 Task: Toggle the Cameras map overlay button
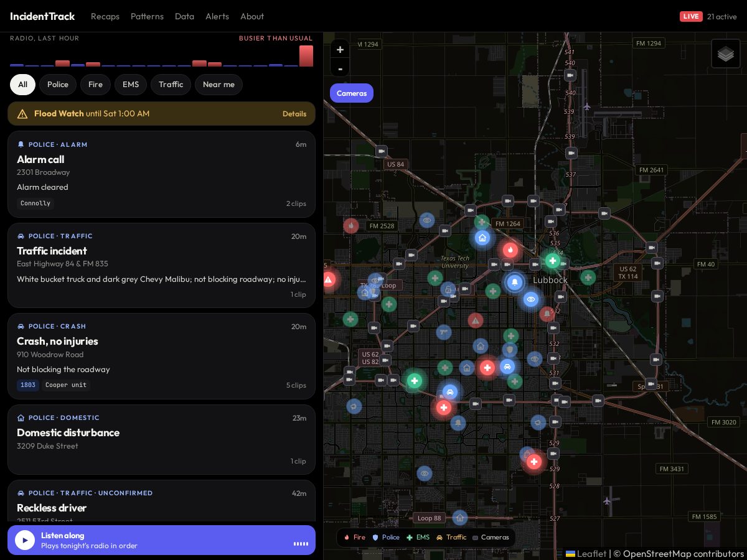(x=352, y=93)
